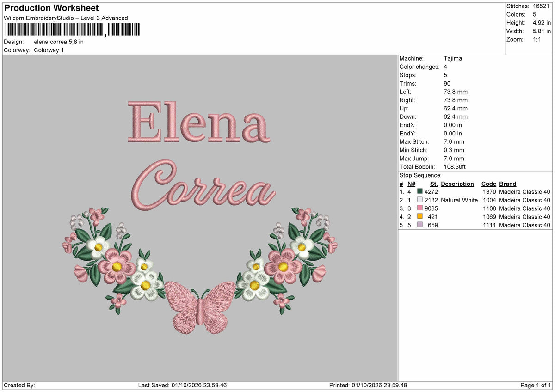
Task: Click the 'Production Worksheet' title
Action: point(51,8)
